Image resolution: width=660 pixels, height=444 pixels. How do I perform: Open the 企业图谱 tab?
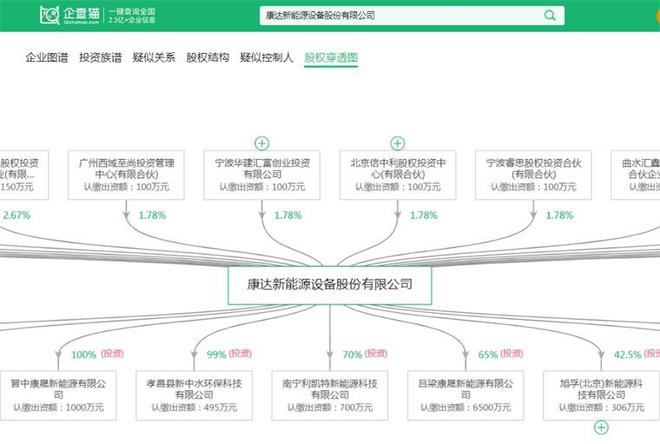pos(46,57)
